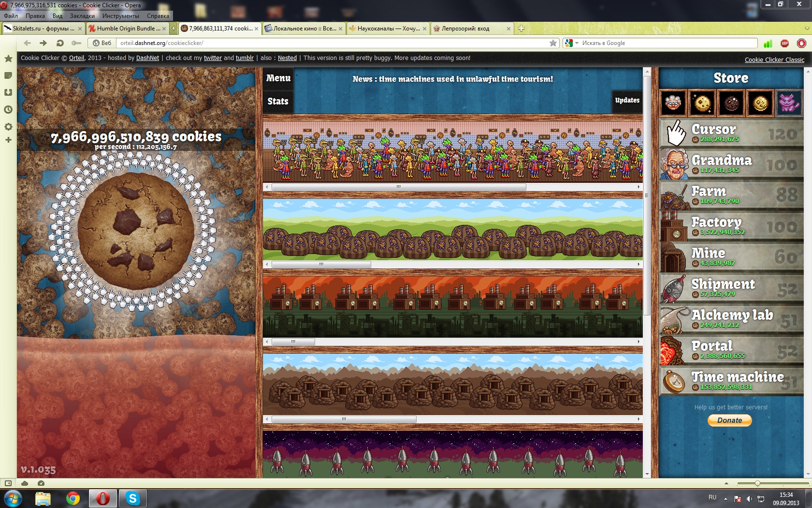
Task: Buy the grandma-face upgrade in Store
Action: click(x=673, y=103)
